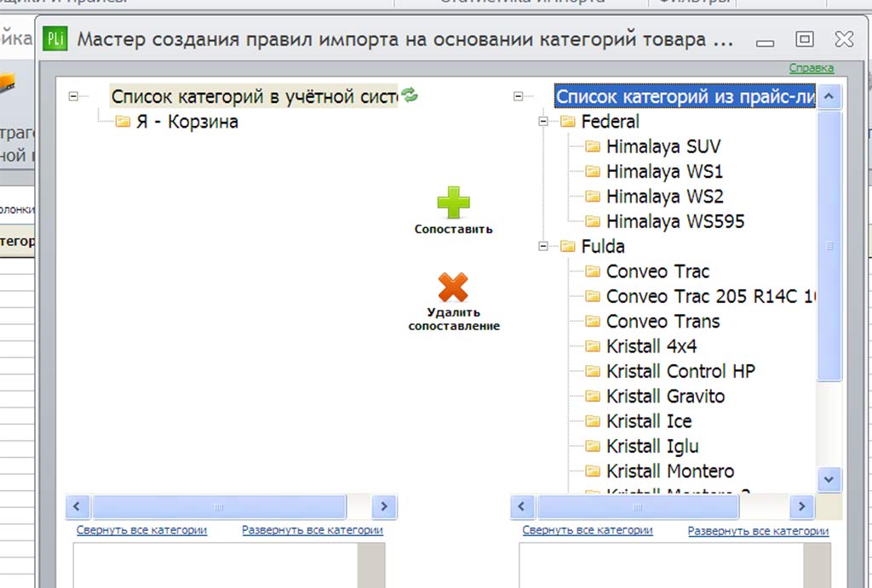Minimize the import rules wizard window

point(766,43)
